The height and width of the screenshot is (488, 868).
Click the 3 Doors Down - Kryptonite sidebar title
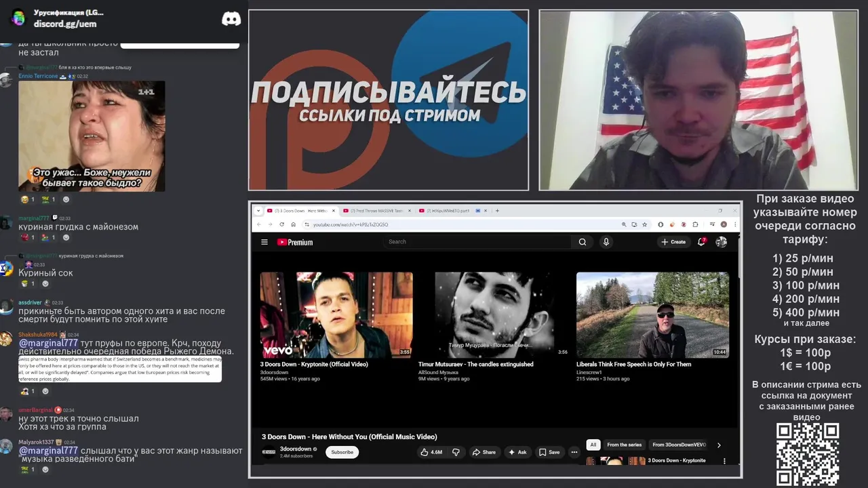(x=677, y=460)
